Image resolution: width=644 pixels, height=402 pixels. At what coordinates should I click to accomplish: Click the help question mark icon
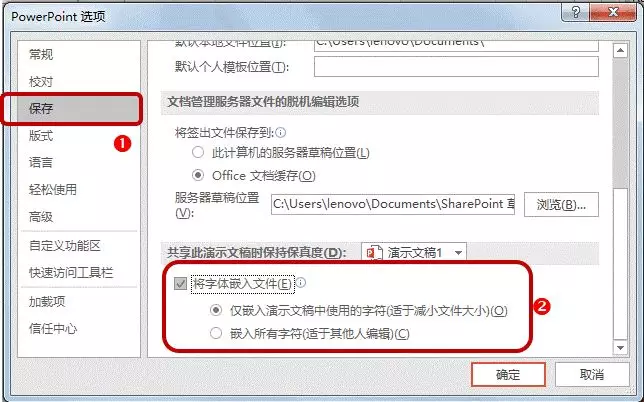pos(575,12)
